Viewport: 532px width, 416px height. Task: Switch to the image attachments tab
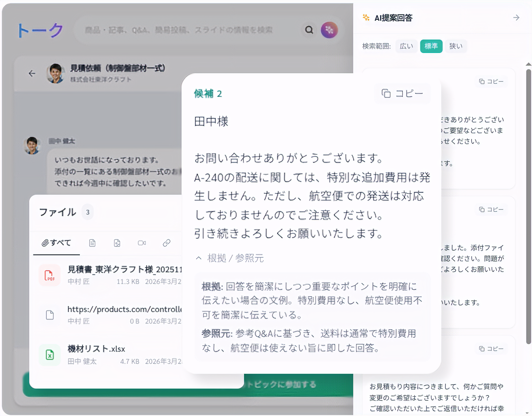point(117,243)
